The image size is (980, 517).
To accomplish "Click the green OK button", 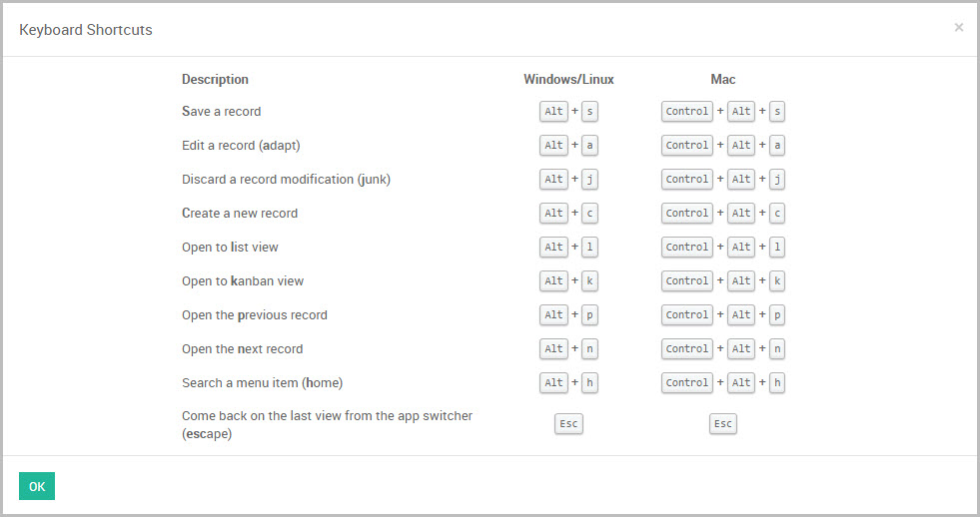I will point(37,486).
